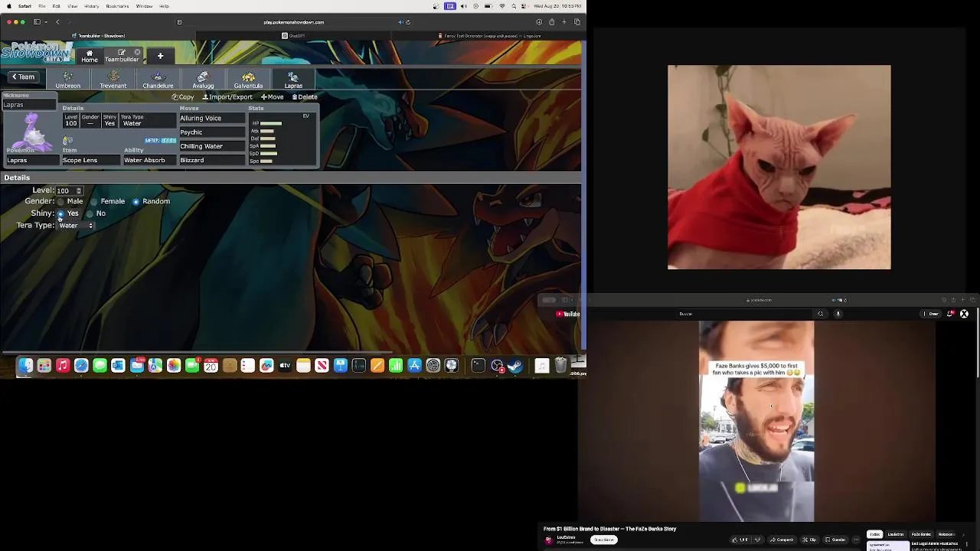The height and width of the screenshot is (551, 980).
Task: Click the Move button
Action: [x=273, y=97]
